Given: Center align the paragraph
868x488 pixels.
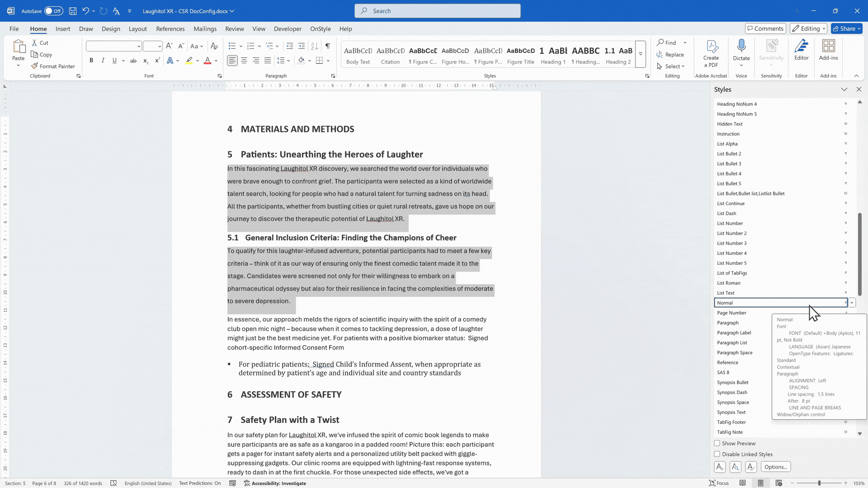Looking at the screenshot, I should coord(244,61).
